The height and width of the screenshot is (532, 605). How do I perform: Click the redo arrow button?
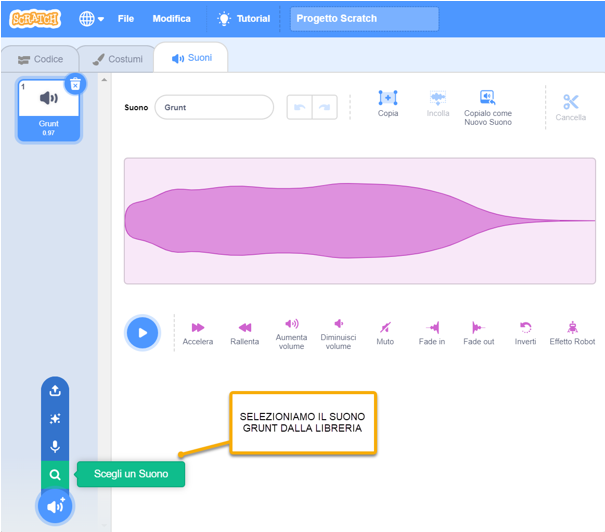325,107
